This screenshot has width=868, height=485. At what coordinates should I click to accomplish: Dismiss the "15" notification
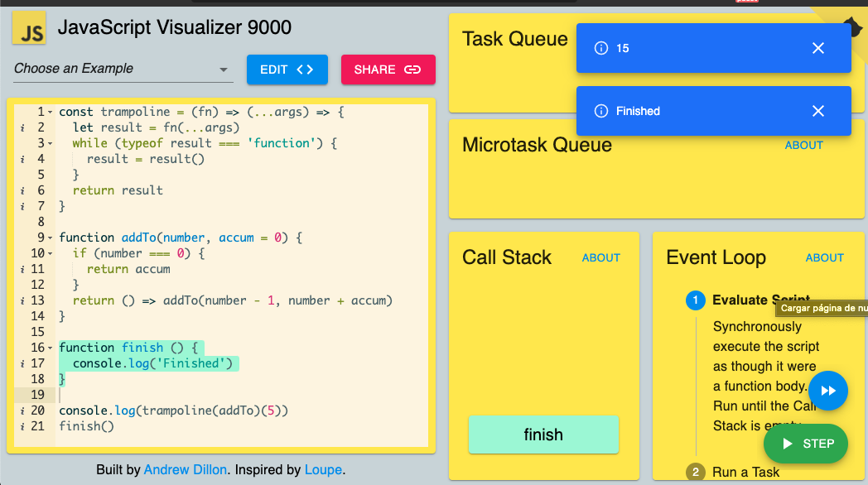(818, 48)
